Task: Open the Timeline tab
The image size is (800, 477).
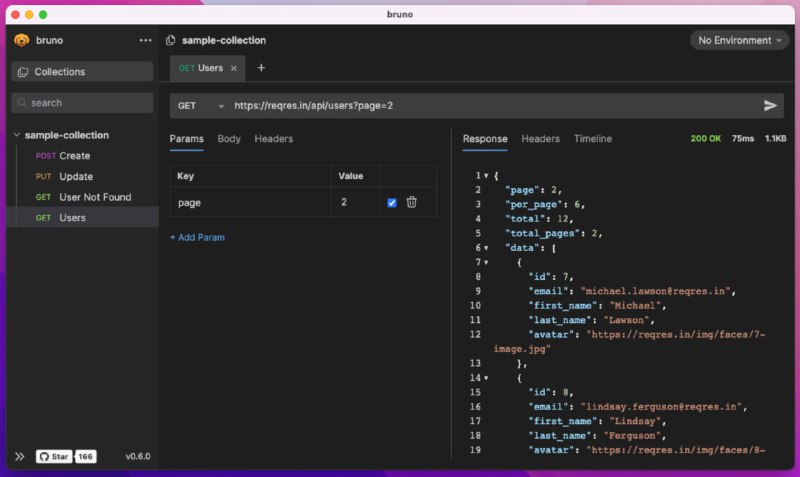Action: tap(593, 139)
